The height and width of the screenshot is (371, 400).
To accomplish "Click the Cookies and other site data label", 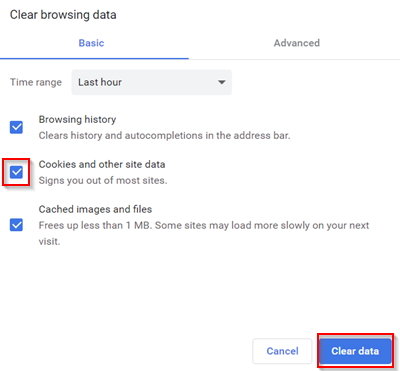I will tap(102, 164).
